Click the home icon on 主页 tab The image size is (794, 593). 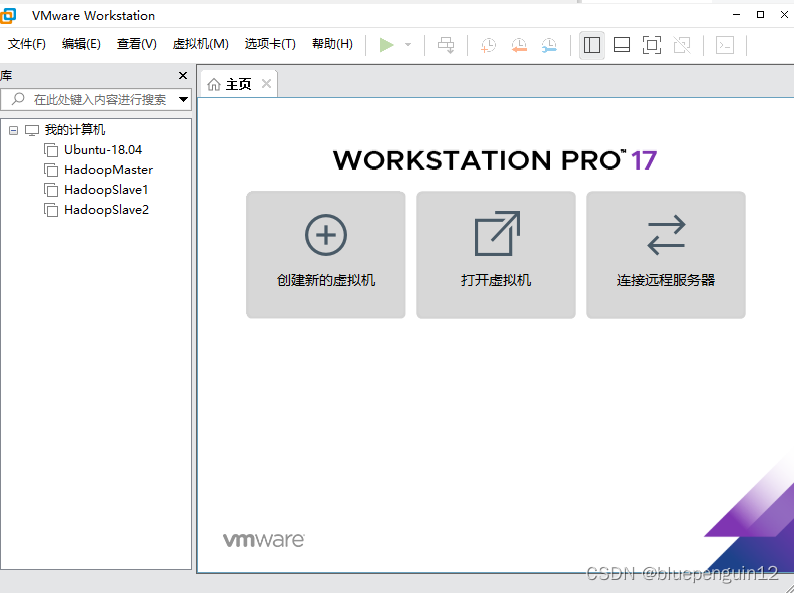coord(214,84)
